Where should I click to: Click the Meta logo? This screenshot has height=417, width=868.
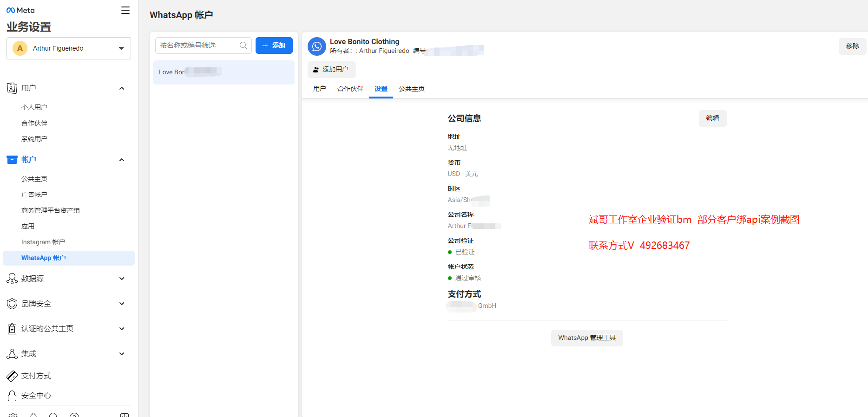click(x=20, y=10)
